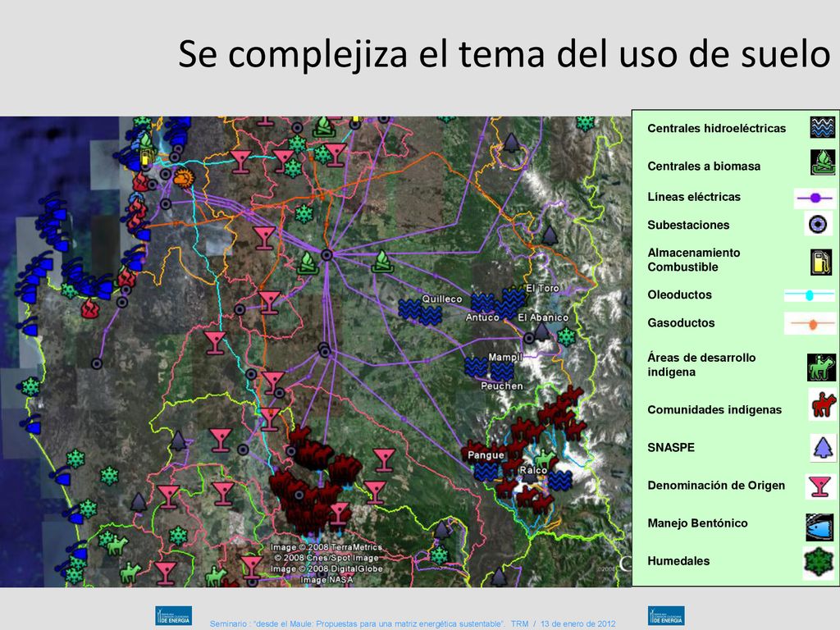
Task: Select the central substation where purple lines converge
Action: pos(326,255)
